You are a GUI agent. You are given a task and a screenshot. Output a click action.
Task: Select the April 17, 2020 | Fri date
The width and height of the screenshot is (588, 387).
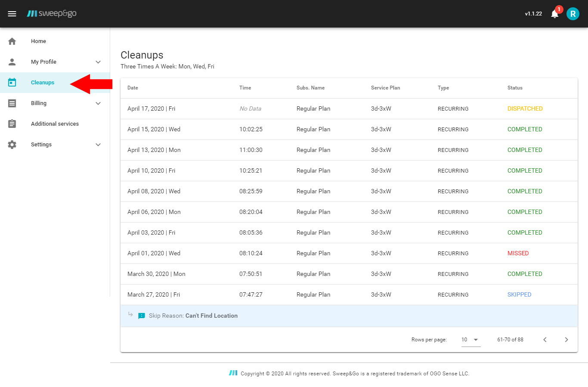151,108
